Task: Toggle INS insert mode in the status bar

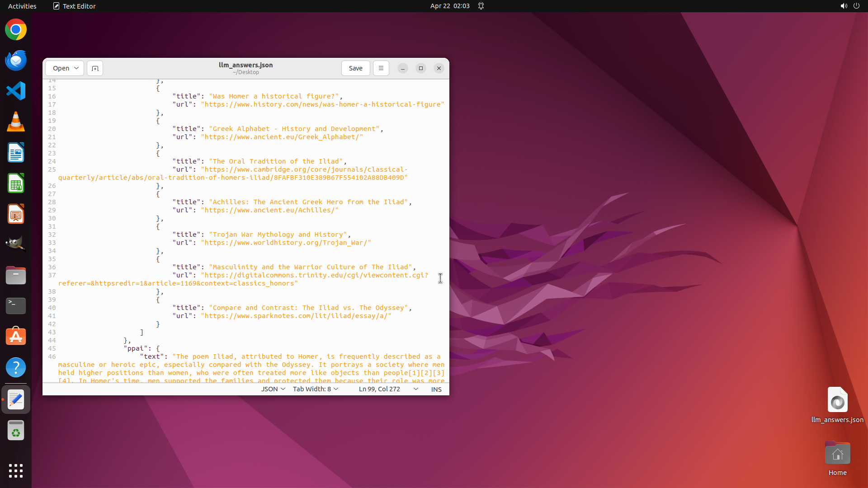Action: click(436, 389)
